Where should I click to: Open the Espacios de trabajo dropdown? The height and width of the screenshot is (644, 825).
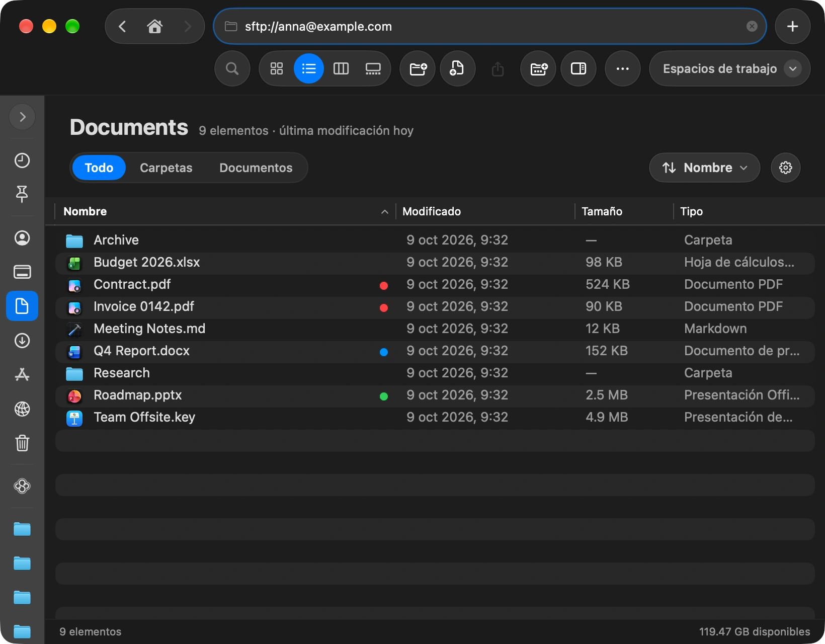point(729,68)
